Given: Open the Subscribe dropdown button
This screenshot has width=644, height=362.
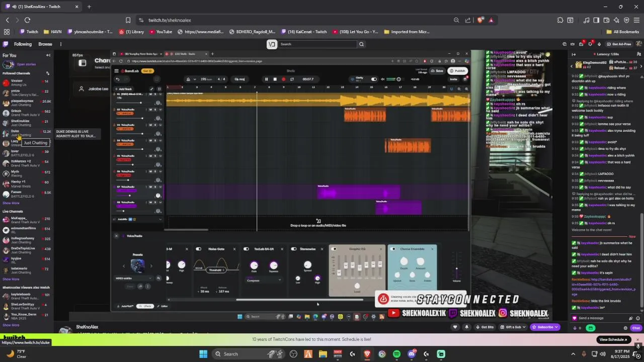Looking at the screenshot, I should click(545, 327).
